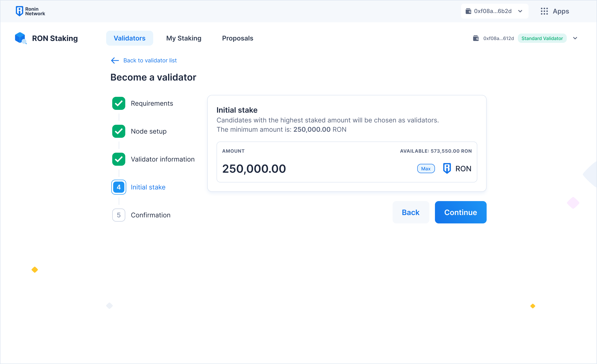
Task: Expand the Standard Validator account chevron
Action: click(575, 38)
